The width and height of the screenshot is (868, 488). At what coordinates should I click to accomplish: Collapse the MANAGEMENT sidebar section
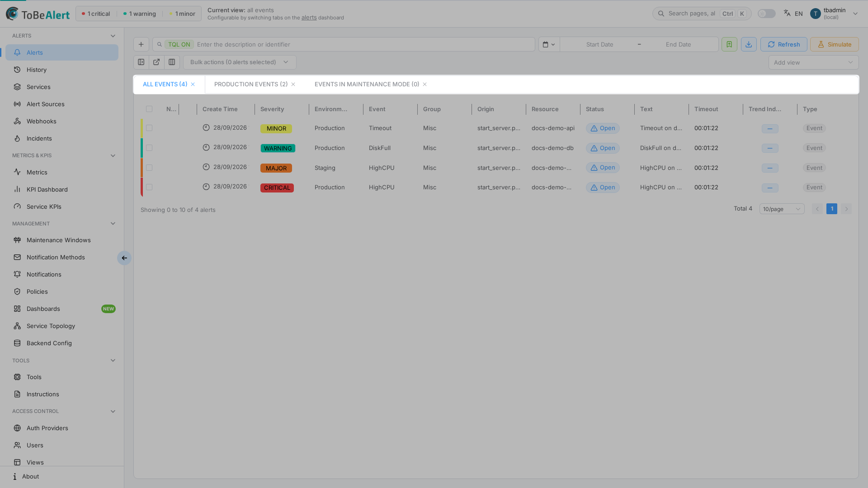pyautogui.click(x=113, y=224)
